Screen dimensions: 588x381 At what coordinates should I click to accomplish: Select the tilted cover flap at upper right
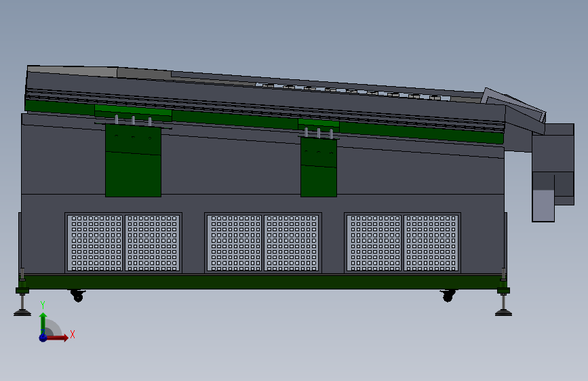click(514, 104)
